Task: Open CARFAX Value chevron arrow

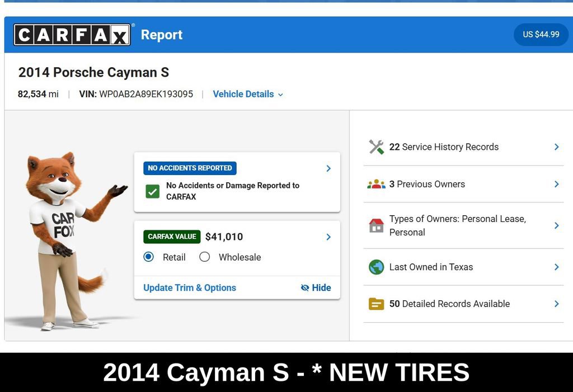Action: (x=328, y=237)
